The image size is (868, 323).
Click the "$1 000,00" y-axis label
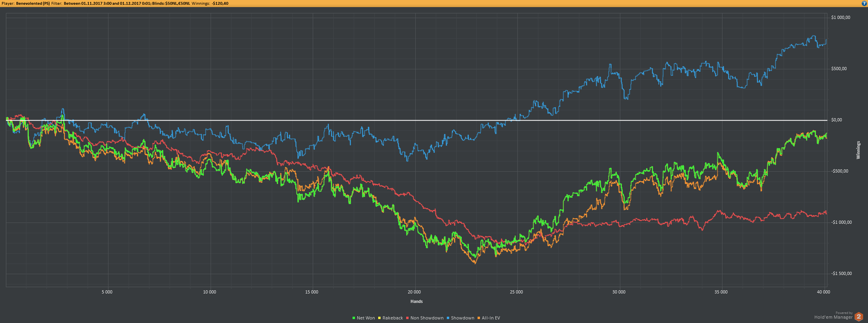coord(841,17)
